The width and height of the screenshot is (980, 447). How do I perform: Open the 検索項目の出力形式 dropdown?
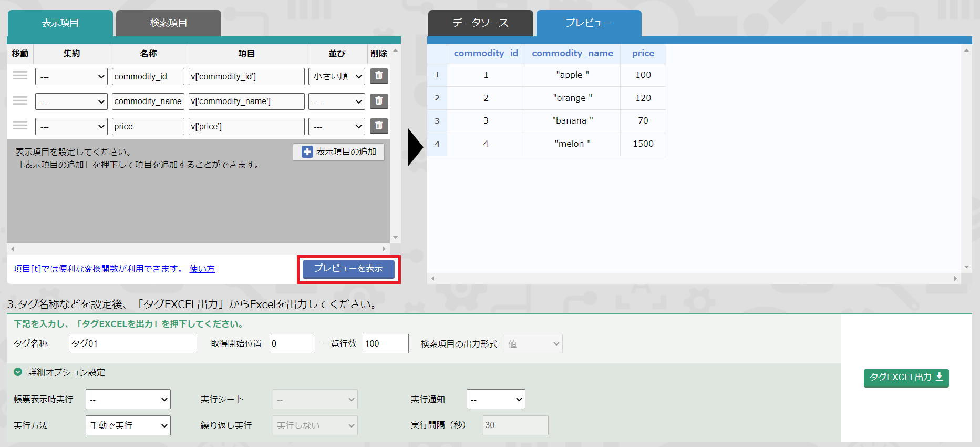point(533,344)
